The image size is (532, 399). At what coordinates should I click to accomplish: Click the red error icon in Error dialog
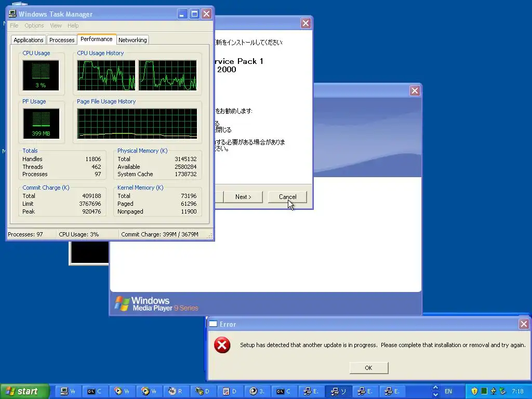click(222, 345)
